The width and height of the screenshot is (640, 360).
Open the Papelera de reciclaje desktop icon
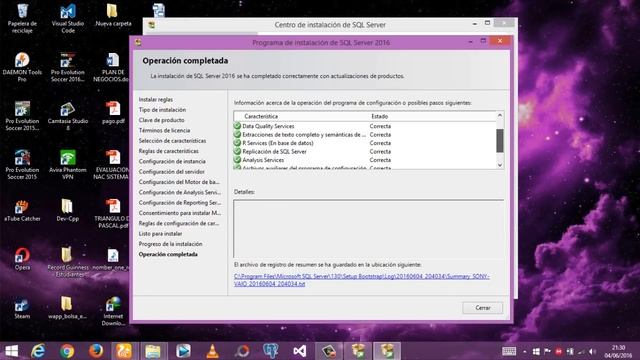[22, 18]
